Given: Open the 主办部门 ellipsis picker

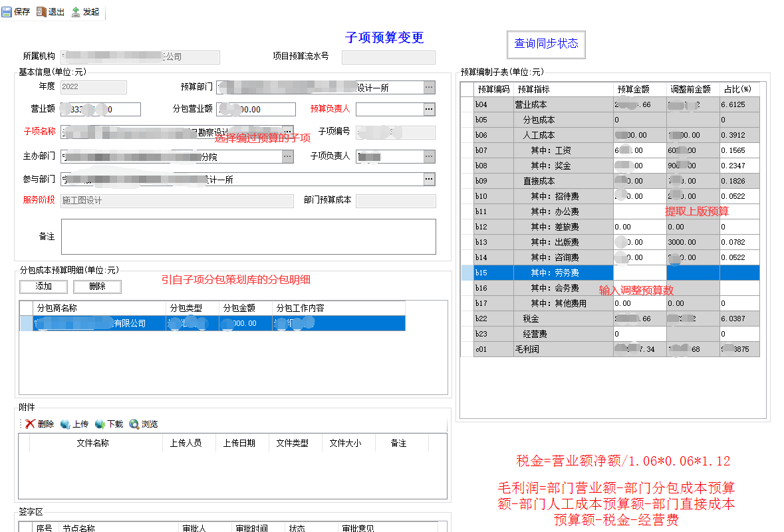Looking at the screenshot, I should (287, 156).
